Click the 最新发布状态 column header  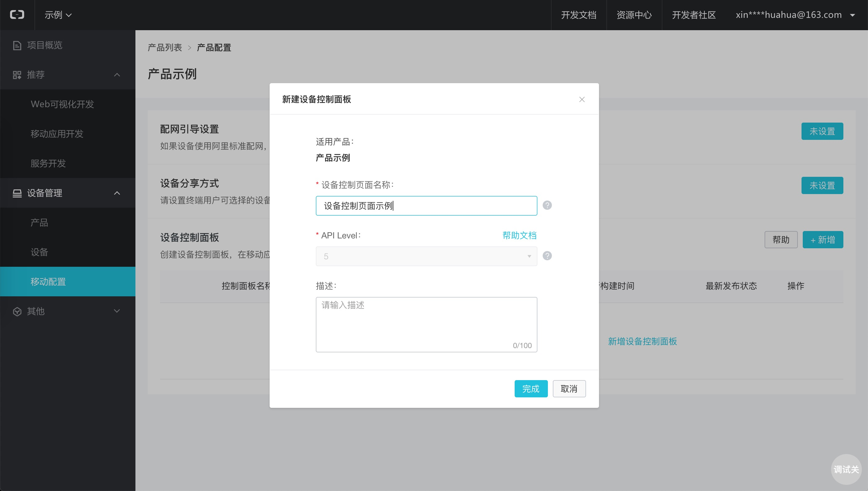point(731,286)
